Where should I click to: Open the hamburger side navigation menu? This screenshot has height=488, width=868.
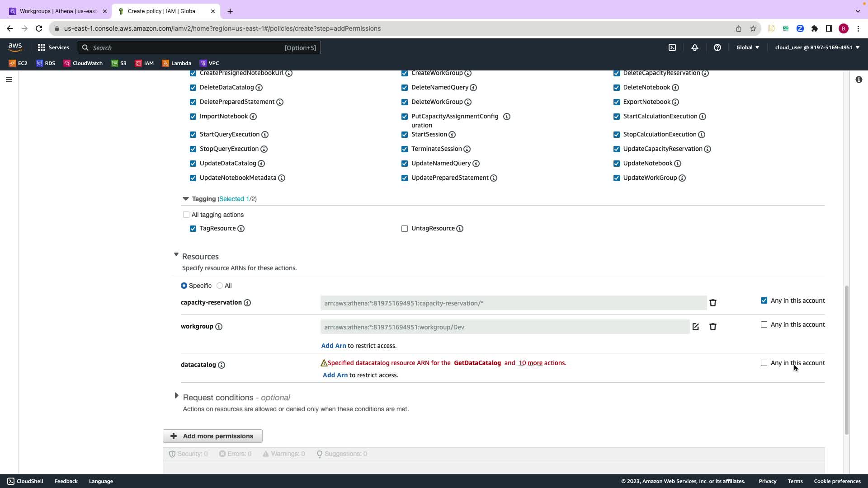[x=9, y=80]
